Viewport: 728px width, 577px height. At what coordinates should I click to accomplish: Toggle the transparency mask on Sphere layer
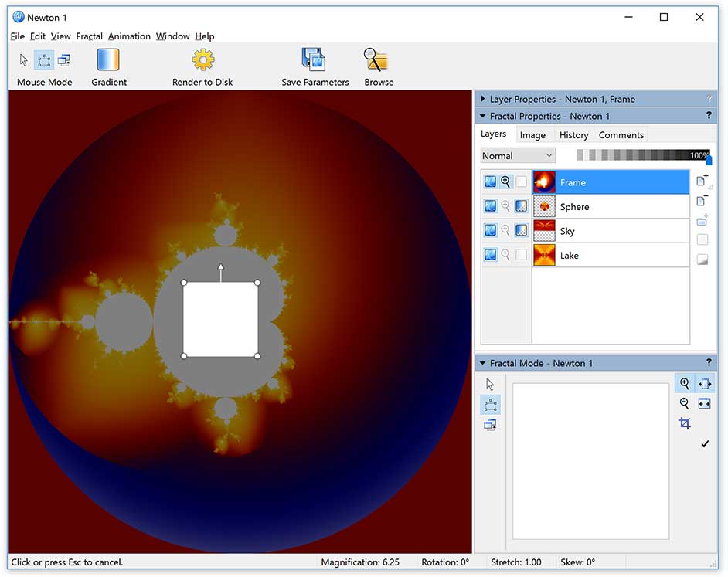coord(522,205)
